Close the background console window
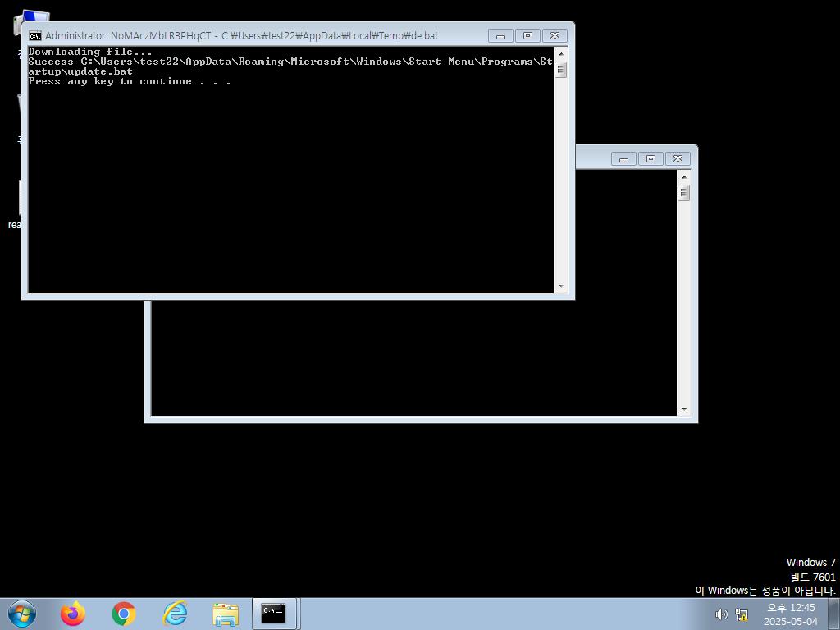 tap(678, 158)
